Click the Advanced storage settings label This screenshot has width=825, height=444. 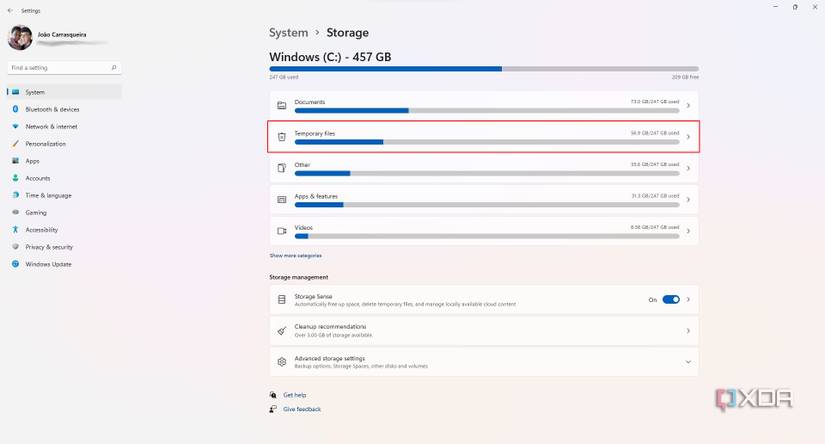(x=329, y=358)
